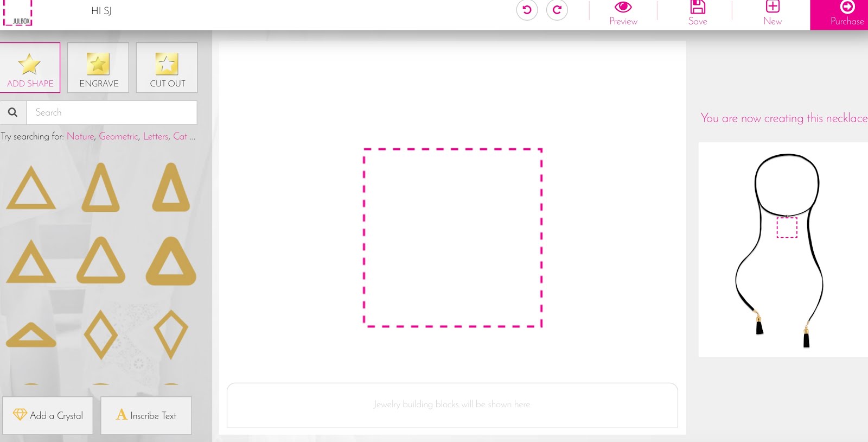Add the very thick rounded triangle
This screenshot has height=442, width=868.
click(x=171, y=261)
